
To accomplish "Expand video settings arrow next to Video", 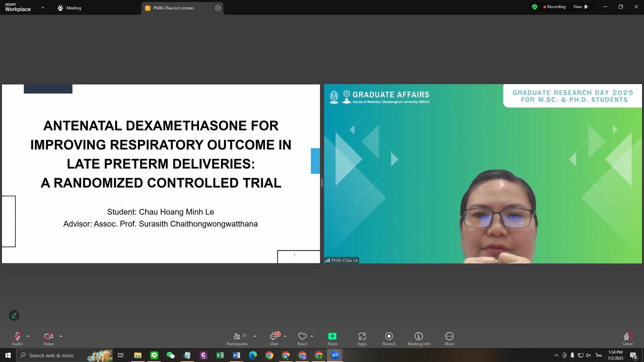I will [61, 336].
